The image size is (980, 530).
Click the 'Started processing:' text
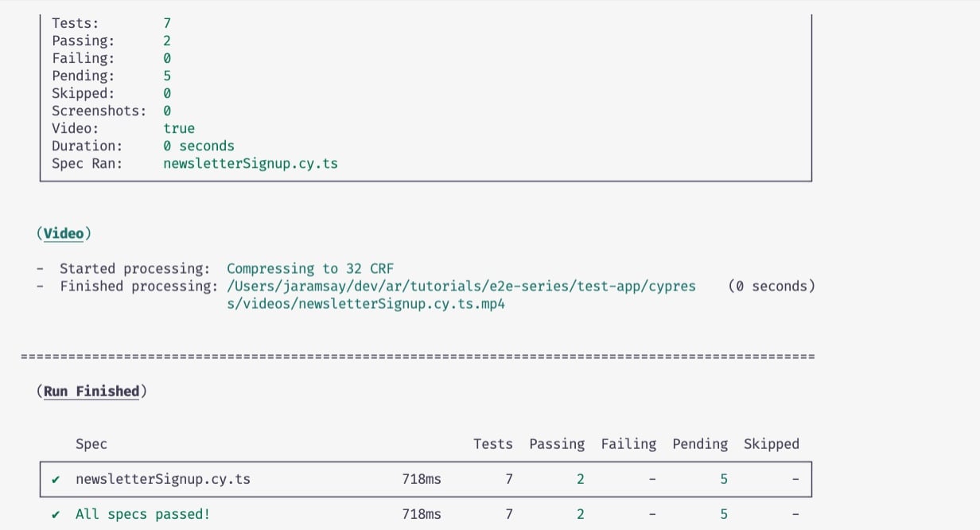click(x=135, y=268)
